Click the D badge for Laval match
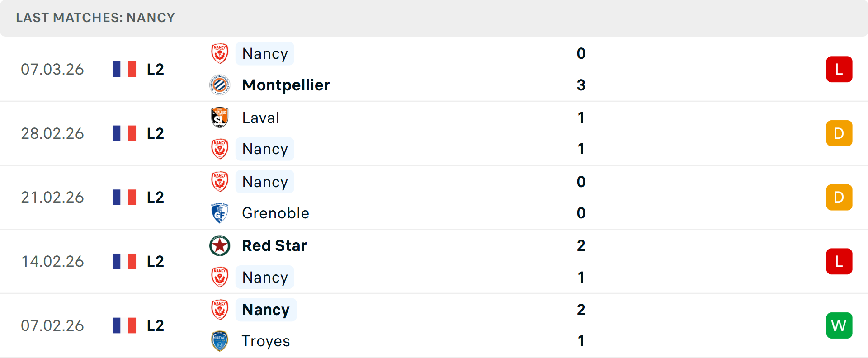This screenshot has width=868, height=358. 839,133
